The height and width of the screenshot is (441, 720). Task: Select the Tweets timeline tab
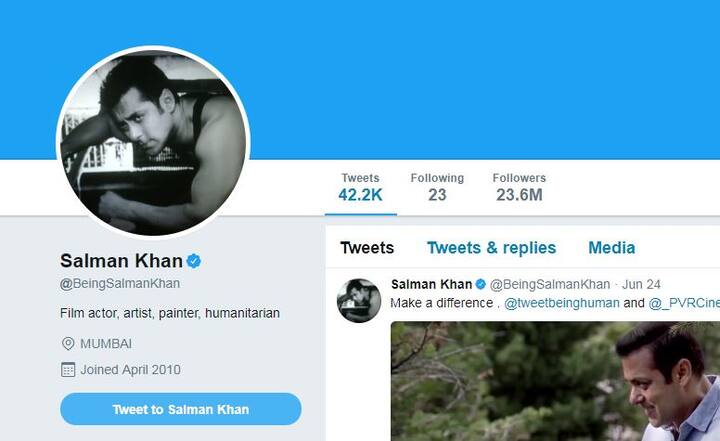[367, 248]
